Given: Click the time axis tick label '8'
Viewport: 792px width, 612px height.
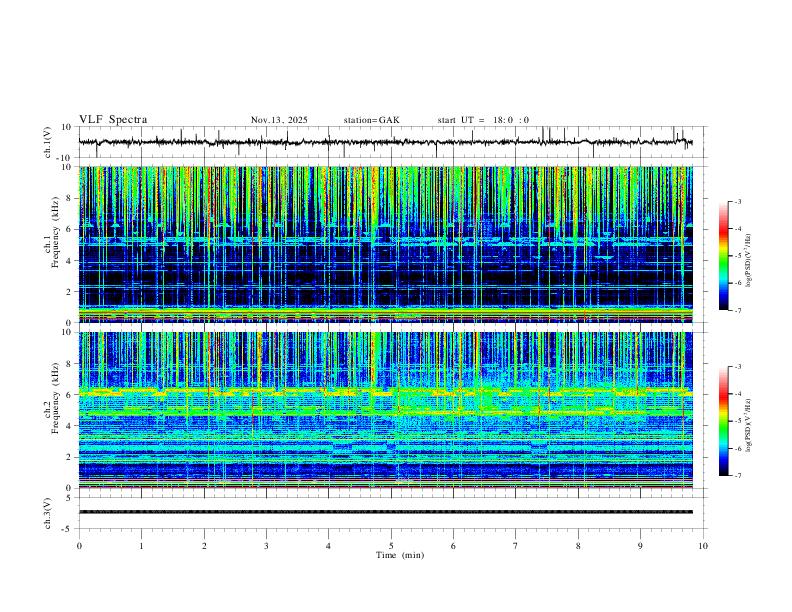Looking at the screenshot, I should (x=578, y=546).
